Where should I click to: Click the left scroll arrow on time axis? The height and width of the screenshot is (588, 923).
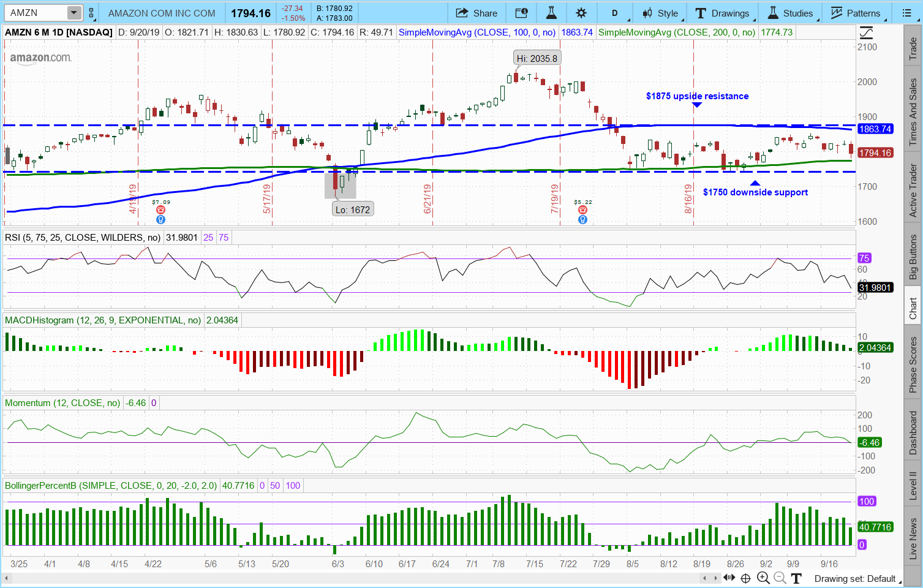[x=705, y=578]
